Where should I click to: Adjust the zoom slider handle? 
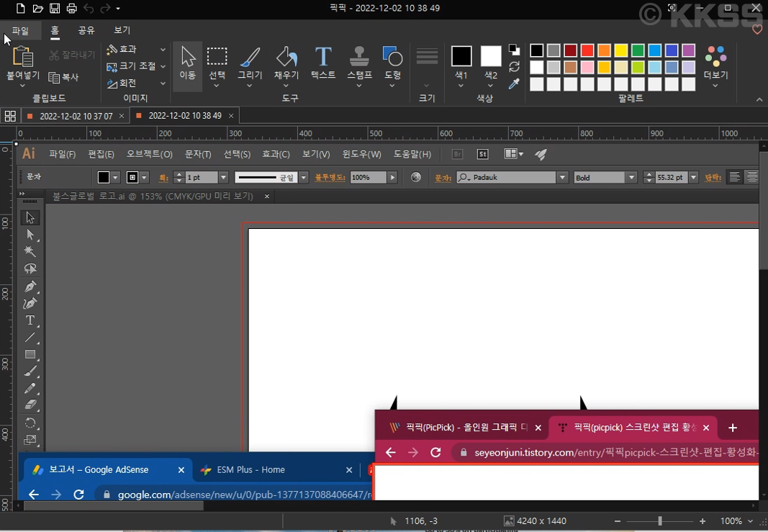660,521
